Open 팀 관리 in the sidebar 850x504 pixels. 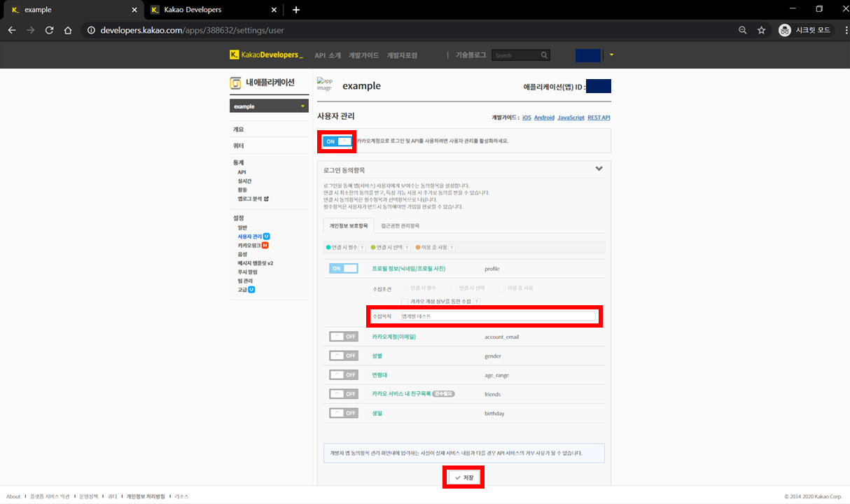pyautogui.click(x=245, y=281)
